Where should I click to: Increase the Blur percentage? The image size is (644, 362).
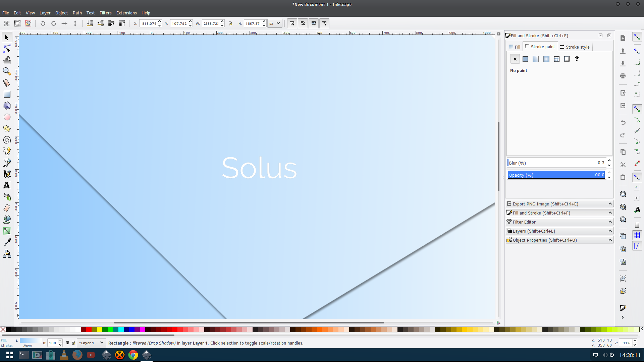click(609, 161)
